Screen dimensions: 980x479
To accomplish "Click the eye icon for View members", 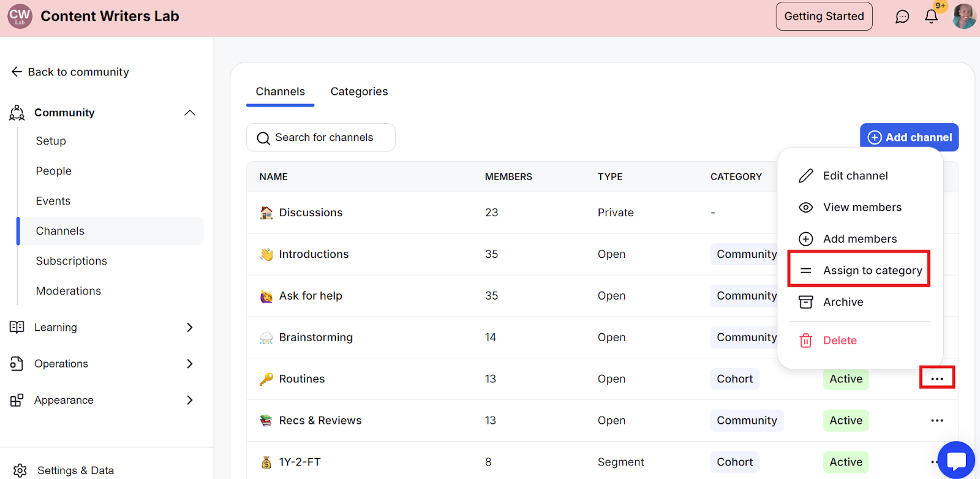I will (x=806, y=208).
